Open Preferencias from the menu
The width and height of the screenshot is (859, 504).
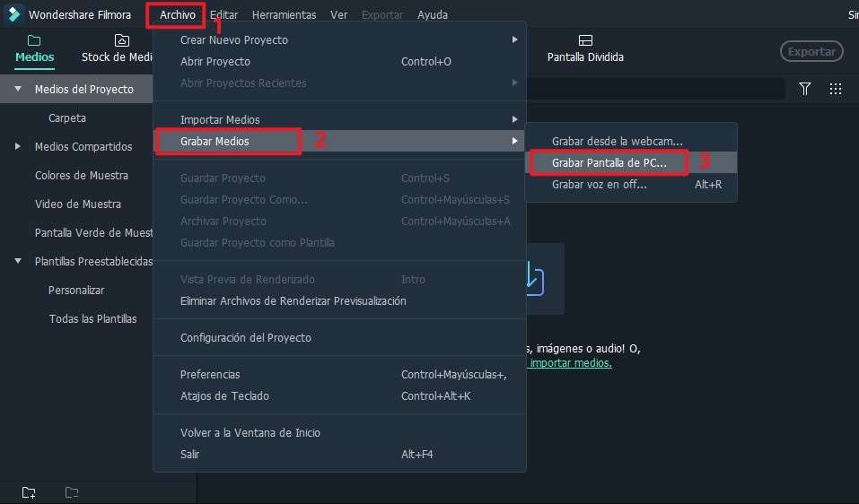(339, 374)
